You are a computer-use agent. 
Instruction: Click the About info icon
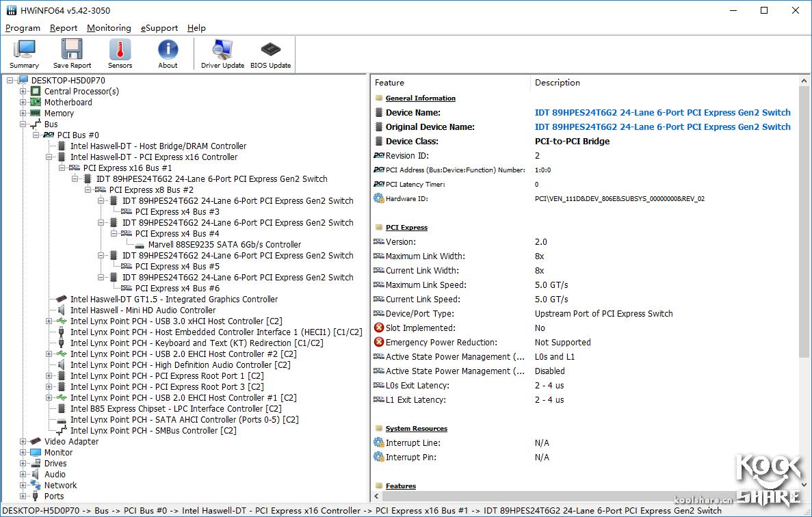[168, 54]
